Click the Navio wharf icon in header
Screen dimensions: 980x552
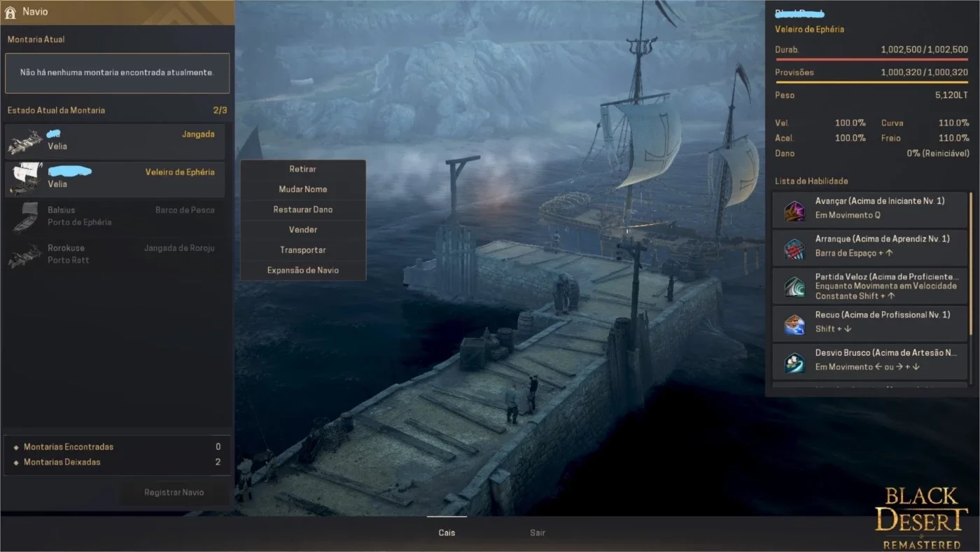coord(10,12)
